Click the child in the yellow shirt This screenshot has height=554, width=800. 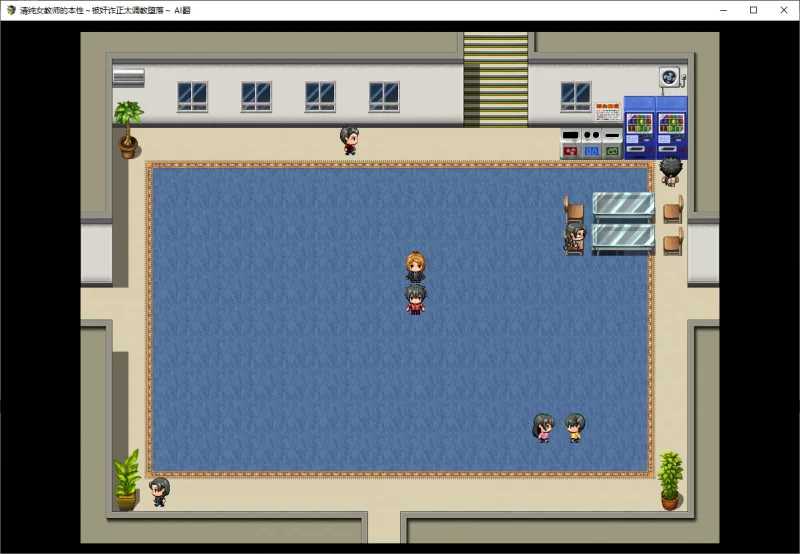575,427
